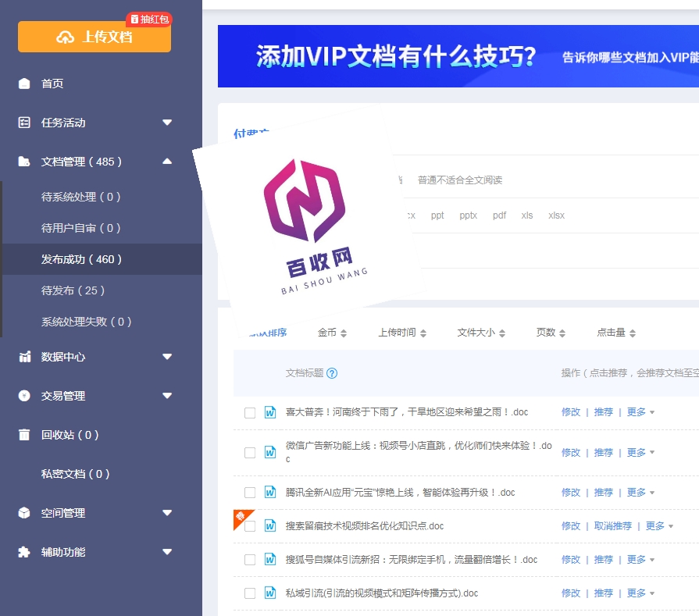The width and height of the screenshot is (699, 616).
Task: Open 系统处理失败 (0) submenu
Action: [86, 322]
